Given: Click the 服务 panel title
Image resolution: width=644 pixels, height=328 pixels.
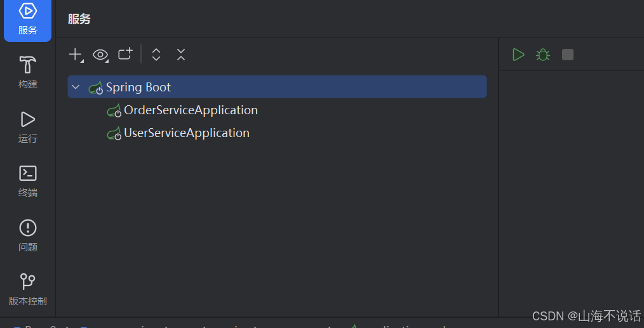Looking at the screenshot, I should click(x=79, y=19).
